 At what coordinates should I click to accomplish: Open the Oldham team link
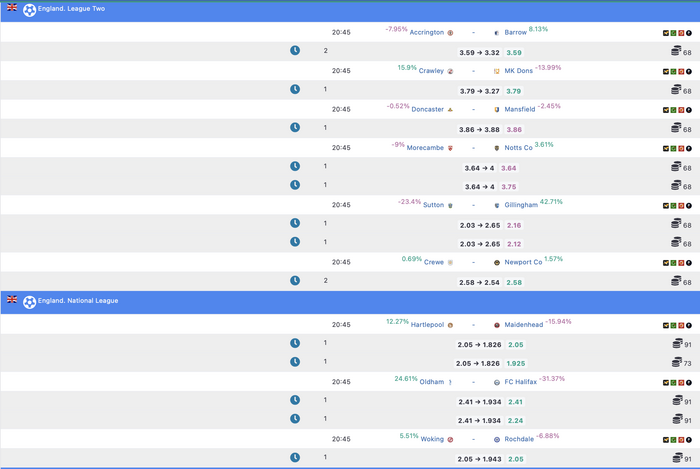click(432, 382)
